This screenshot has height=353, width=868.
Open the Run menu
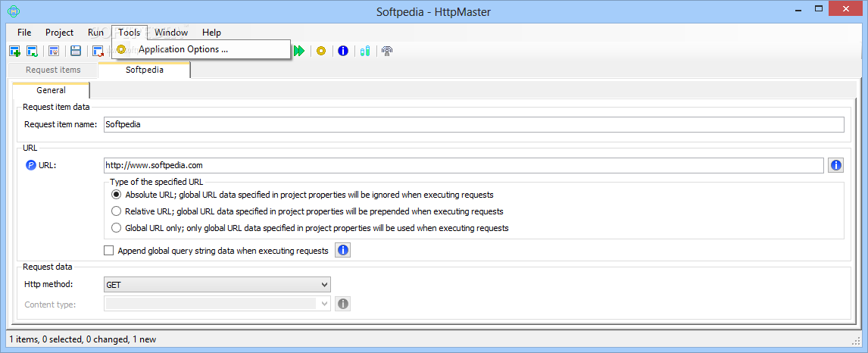pos(95,32)
